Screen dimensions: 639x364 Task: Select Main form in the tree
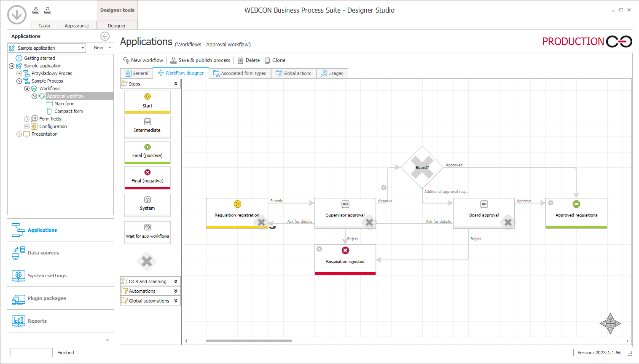(64, 104)
